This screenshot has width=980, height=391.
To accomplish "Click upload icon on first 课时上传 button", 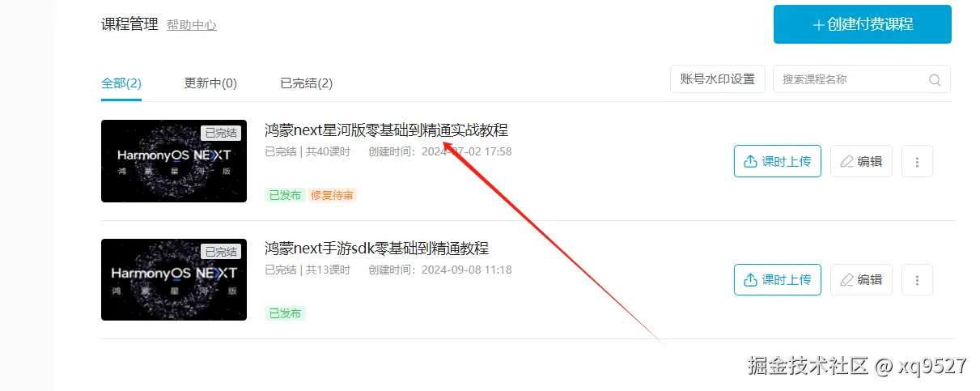I will [x=750, y=161].
